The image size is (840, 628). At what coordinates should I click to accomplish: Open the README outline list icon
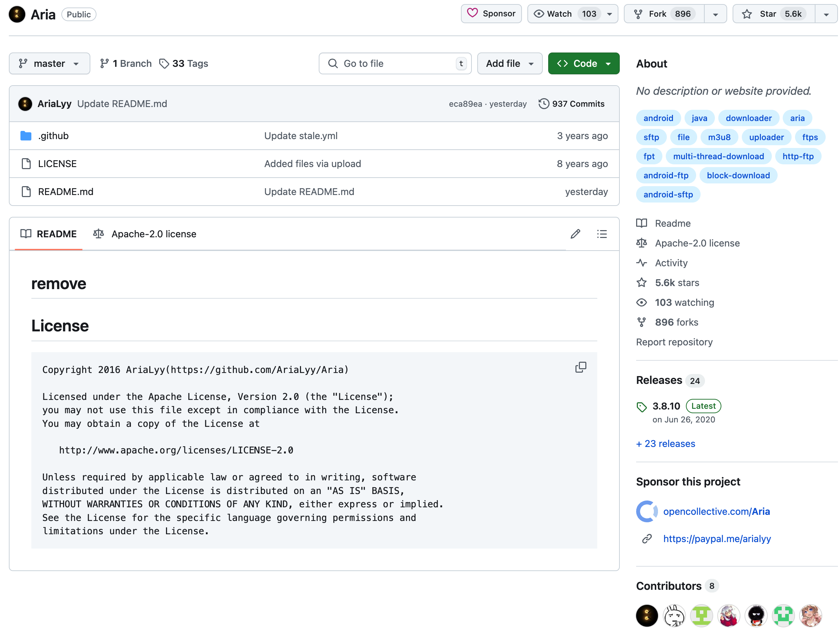(x=602, y=234)
